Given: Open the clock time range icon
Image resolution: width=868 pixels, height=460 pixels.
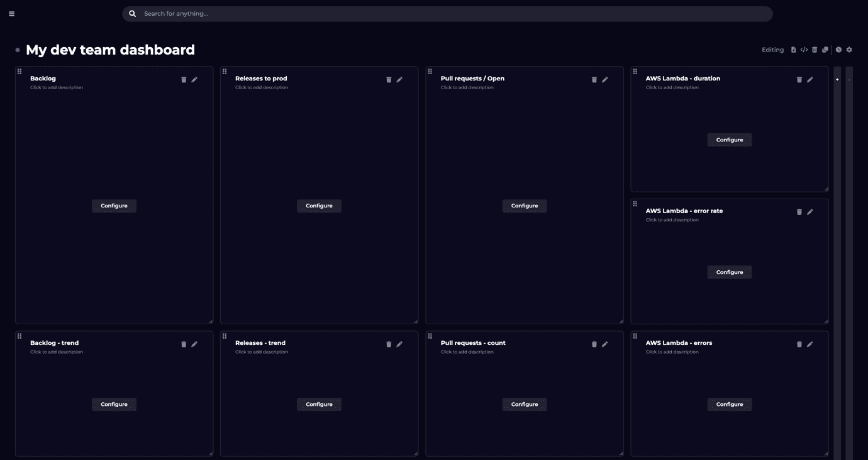Looking at the screenshot, I should 838,50.
